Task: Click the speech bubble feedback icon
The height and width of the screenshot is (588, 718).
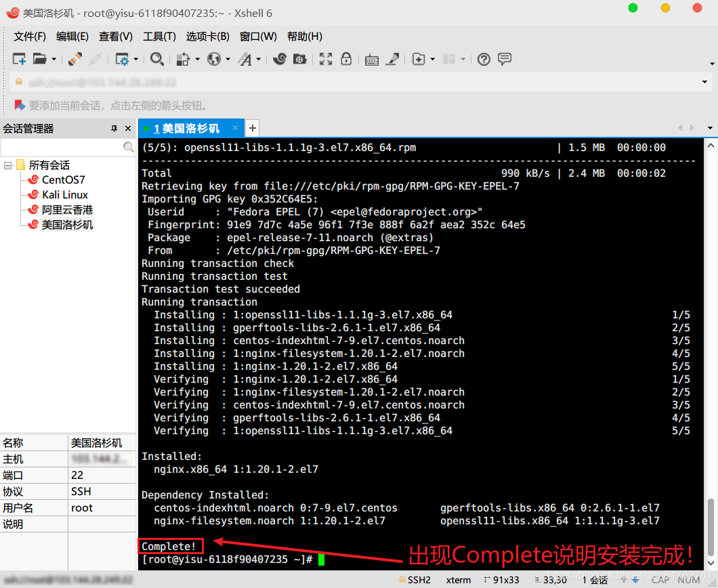Action: coord(505,59)
